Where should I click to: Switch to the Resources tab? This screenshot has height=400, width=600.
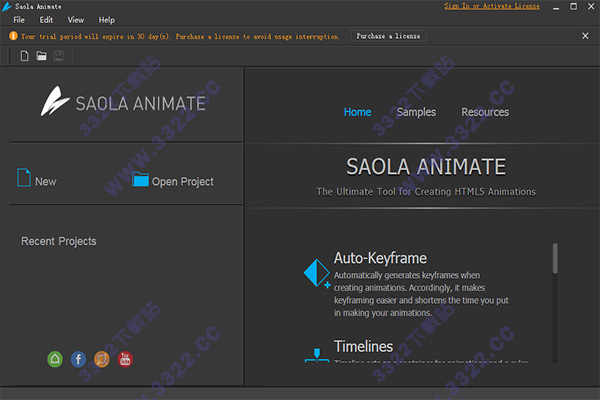click(x=485, y=112)
